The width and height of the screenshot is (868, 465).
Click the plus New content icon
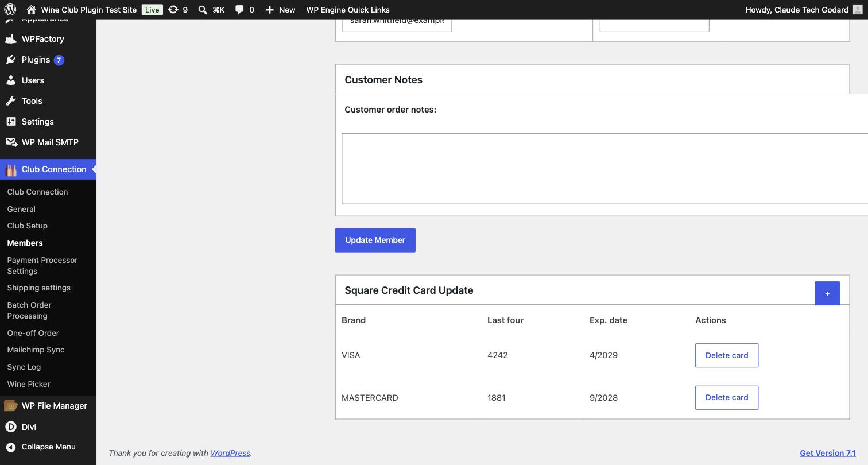[269, 10]
